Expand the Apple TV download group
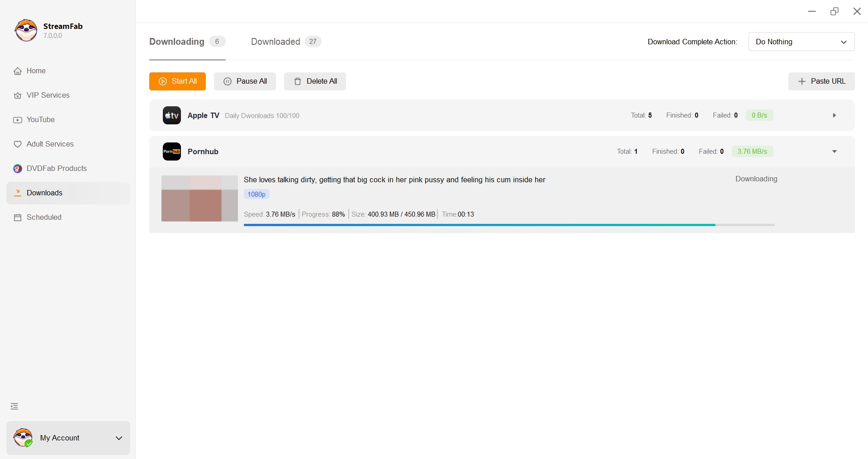Viewport: 868px width, 459px height. 834,115
